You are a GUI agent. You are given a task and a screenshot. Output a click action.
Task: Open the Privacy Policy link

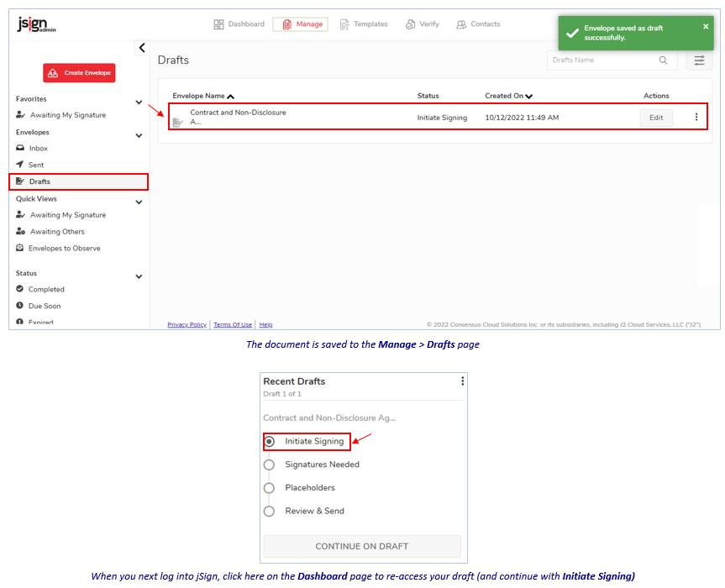pyautogui.click(x=187, y=324)
